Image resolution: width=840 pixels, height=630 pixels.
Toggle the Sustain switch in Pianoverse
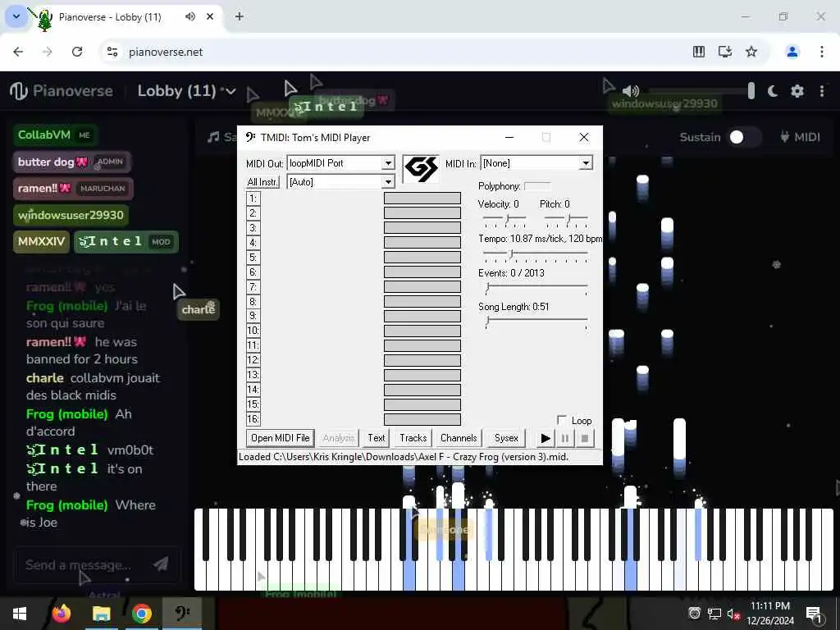point(744,138)
